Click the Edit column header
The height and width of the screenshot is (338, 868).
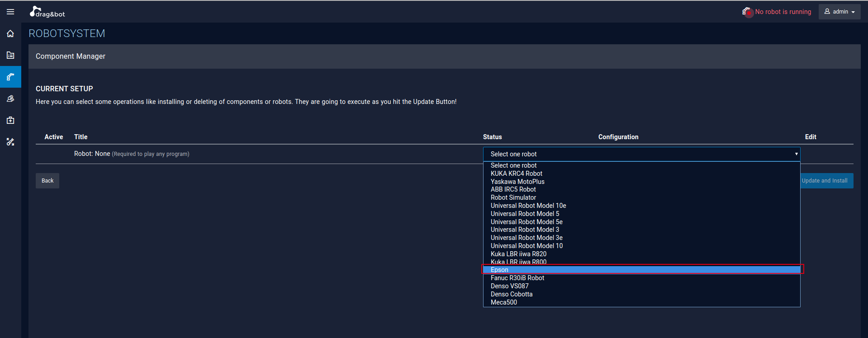pyautogui.click(x=811, y=137)
